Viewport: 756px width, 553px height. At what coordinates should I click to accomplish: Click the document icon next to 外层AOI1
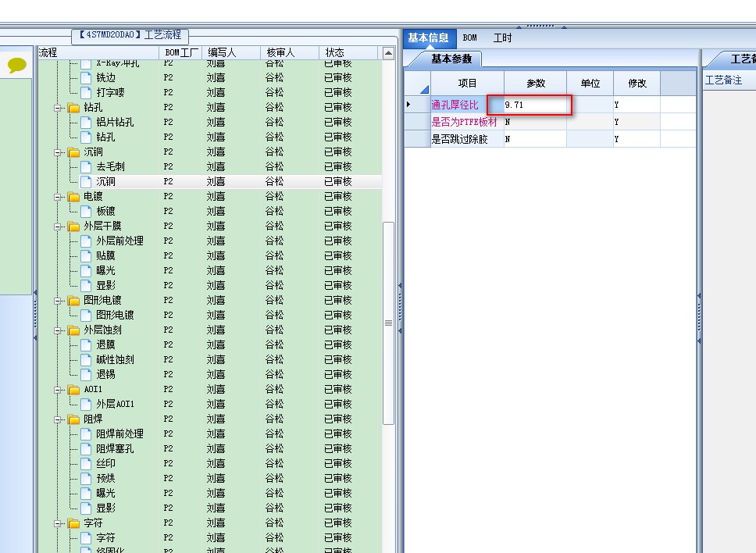coord(86,404)
